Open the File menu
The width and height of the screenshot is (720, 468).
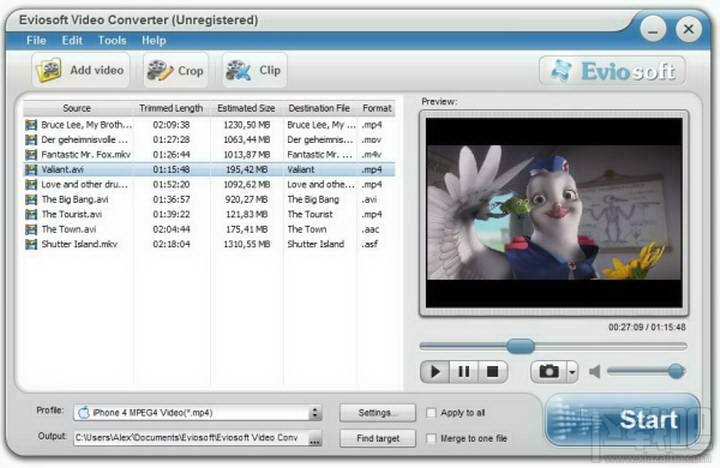point(36,40)
